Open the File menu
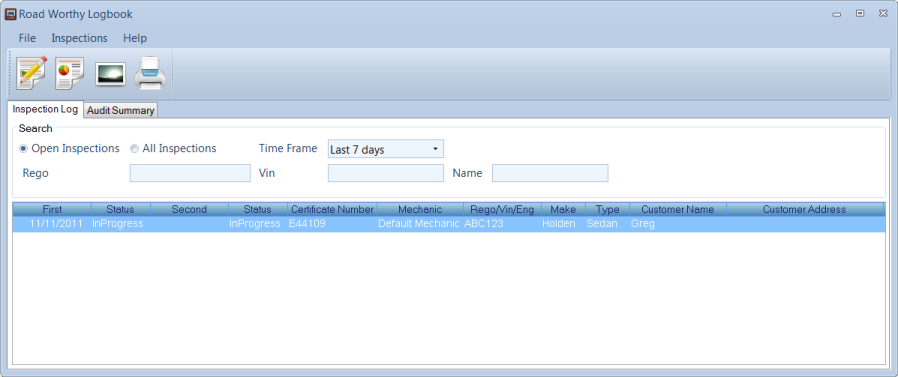The image size is (898, 377). coord(27,38)
